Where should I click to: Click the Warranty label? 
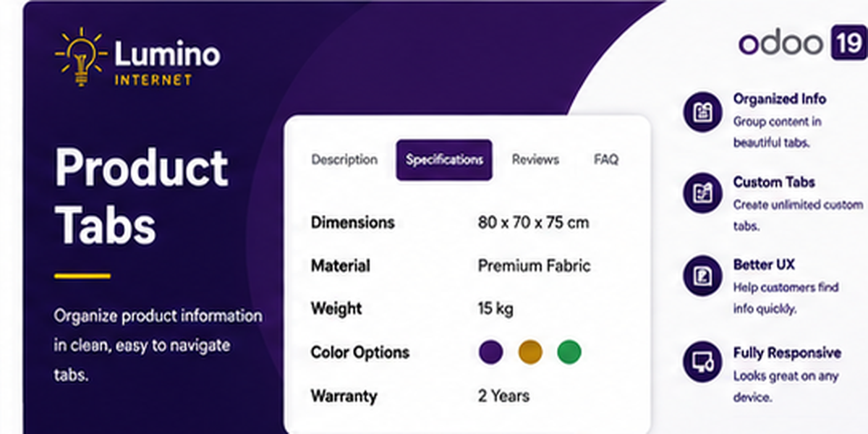(x=344, y=396)
